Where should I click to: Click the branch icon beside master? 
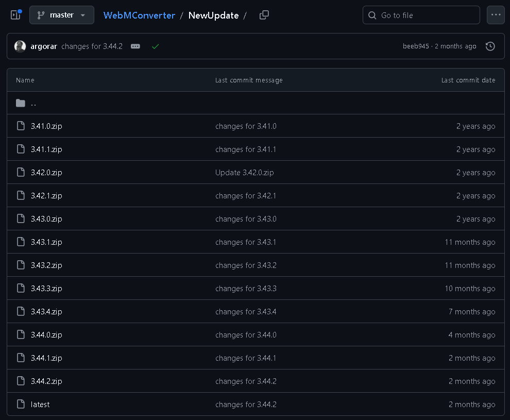41,15
